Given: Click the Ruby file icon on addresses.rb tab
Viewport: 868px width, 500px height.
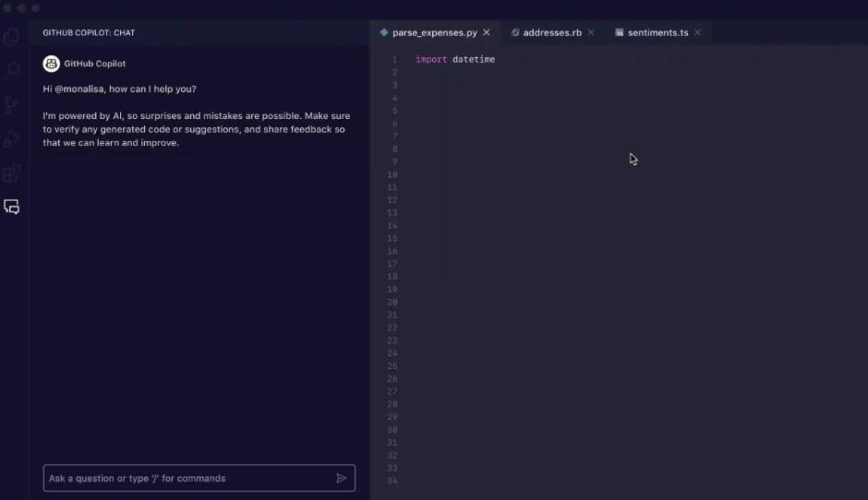Looking at the screenshot, I should 515,32.
